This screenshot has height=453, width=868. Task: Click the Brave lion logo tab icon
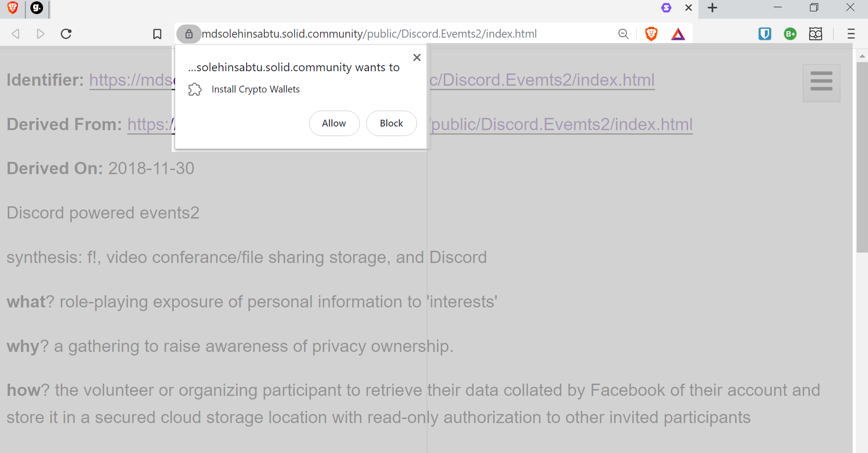coord(13,8)
